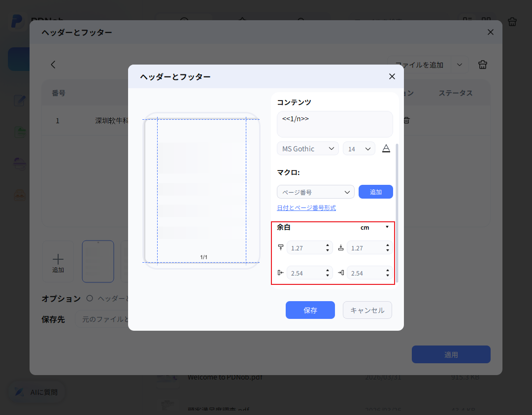The image size is (532, 415).
Task: Open the AIに質問 assistant
Action: 36,392
